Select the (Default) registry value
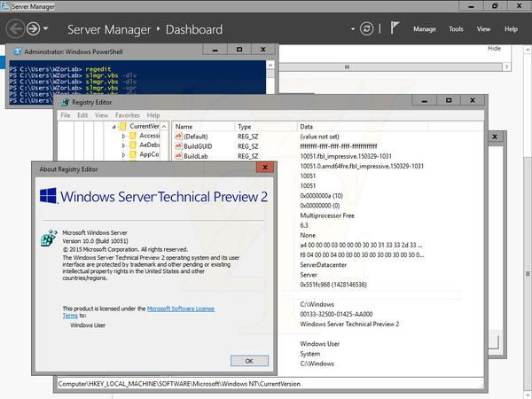 [196, 137]
